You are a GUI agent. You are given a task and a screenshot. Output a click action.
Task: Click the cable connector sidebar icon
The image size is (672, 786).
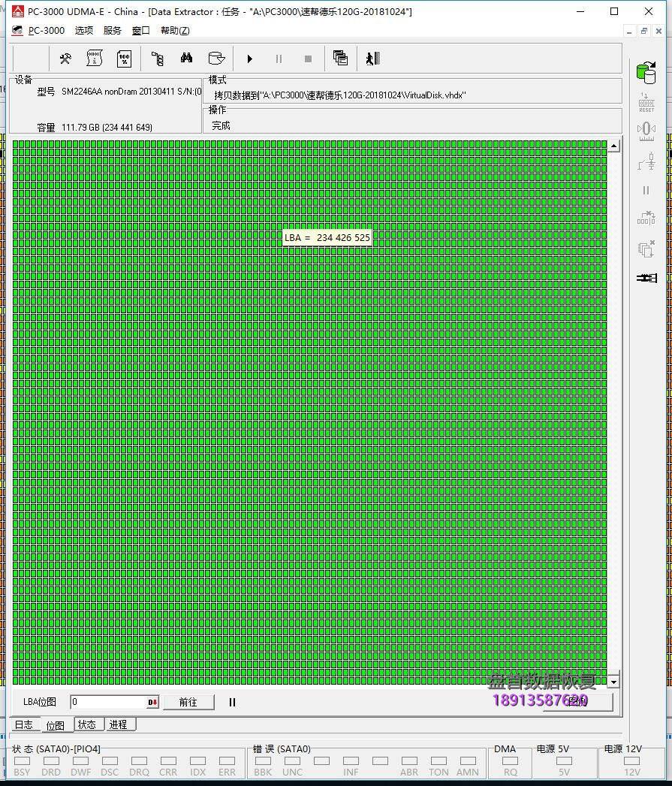pos(647,278)
